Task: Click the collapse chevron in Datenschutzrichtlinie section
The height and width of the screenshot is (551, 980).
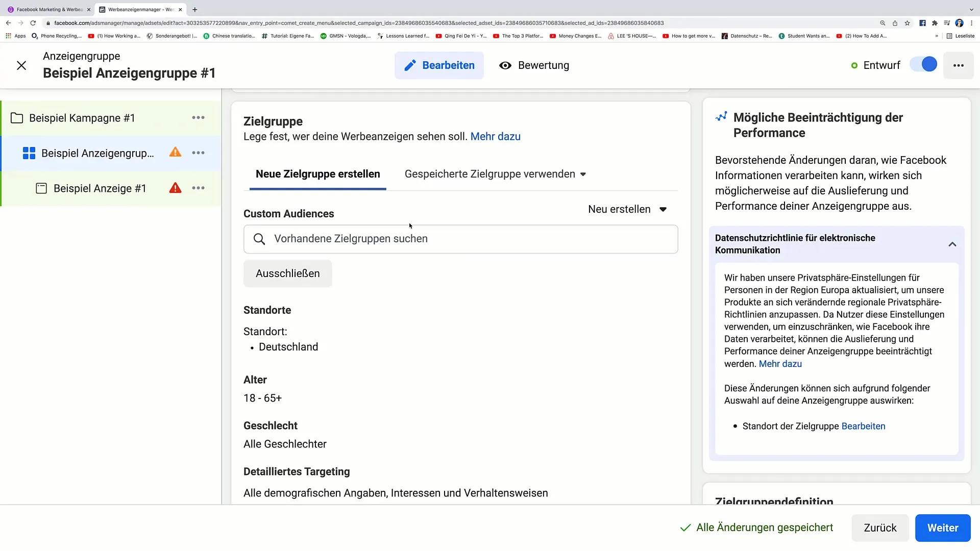Action: coord(955,243)
